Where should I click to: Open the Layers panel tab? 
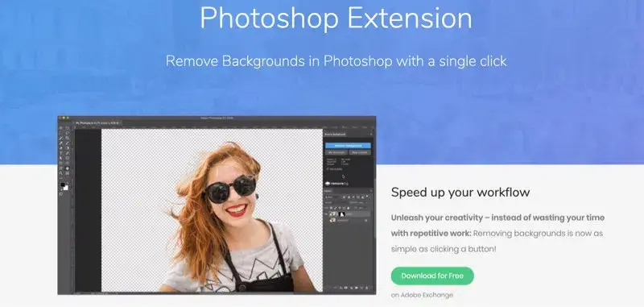(328, 191)
